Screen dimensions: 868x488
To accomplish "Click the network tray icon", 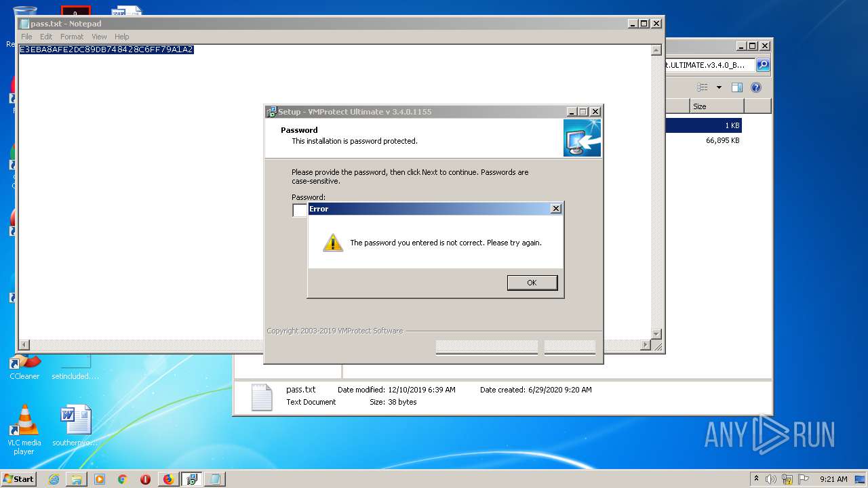I will pyautogui.click(x=787, y=479).
